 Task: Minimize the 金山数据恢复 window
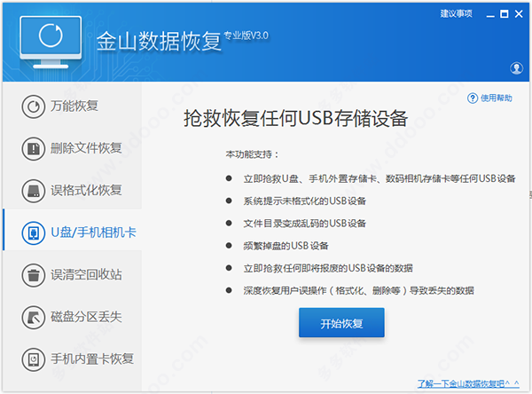point(490,14)
